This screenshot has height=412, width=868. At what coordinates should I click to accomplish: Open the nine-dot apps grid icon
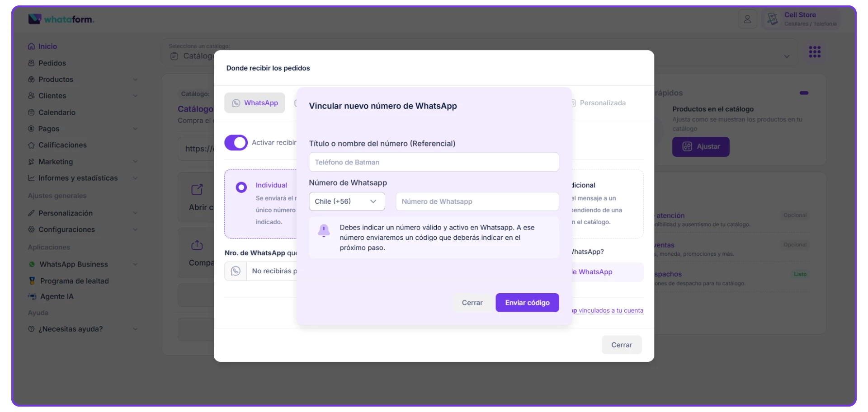click(x=815, y=52)
